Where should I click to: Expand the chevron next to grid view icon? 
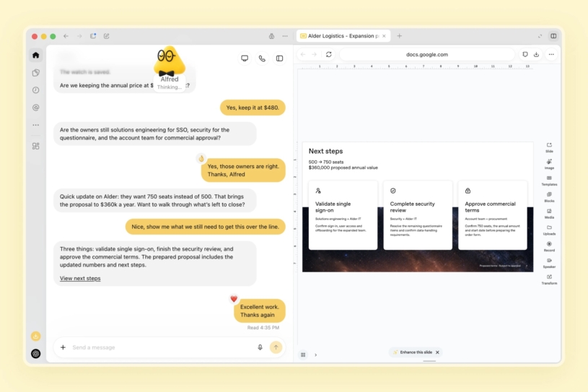point(316,355)
